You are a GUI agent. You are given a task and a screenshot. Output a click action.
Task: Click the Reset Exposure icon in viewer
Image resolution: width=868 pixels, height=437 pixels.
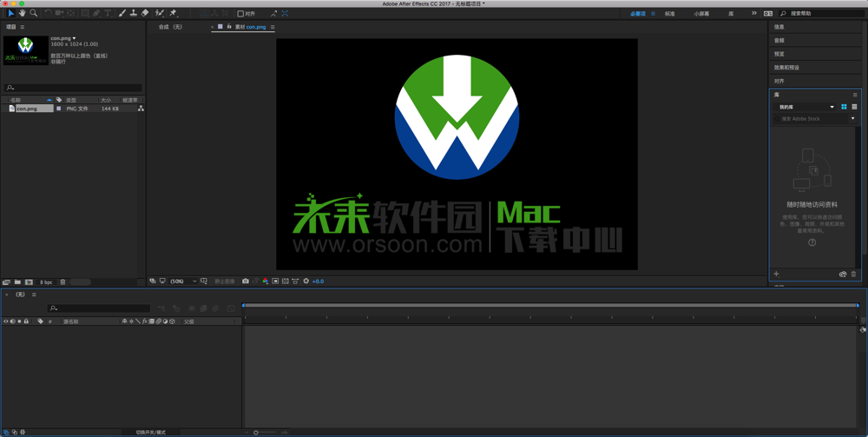[306, 281]
